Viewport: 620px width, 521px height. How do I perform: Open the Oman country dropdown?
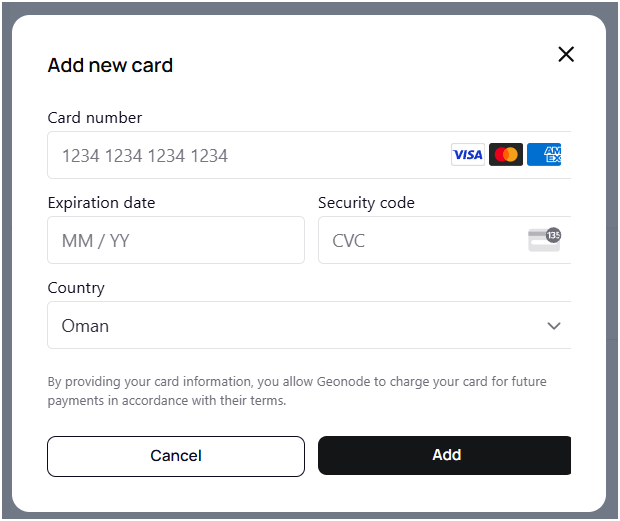[300, 326]
